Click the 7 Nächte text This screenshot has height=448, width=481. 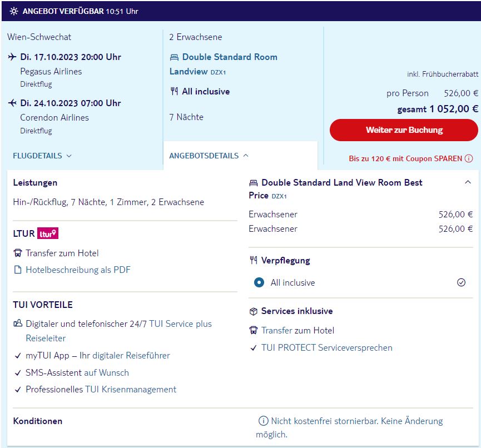[186, 117]
